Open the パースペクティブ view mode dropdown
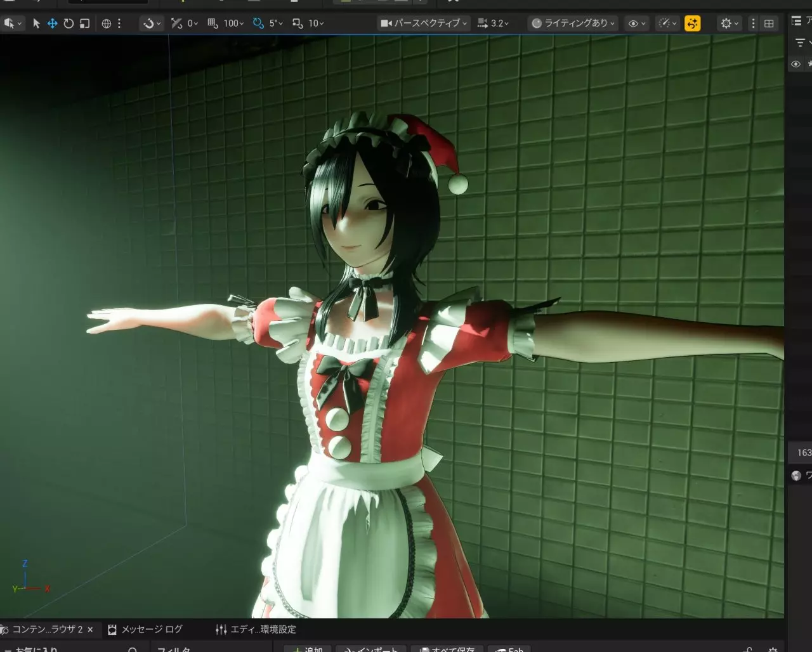Screen dimensions: 812x652 click(x=424, y=23)
